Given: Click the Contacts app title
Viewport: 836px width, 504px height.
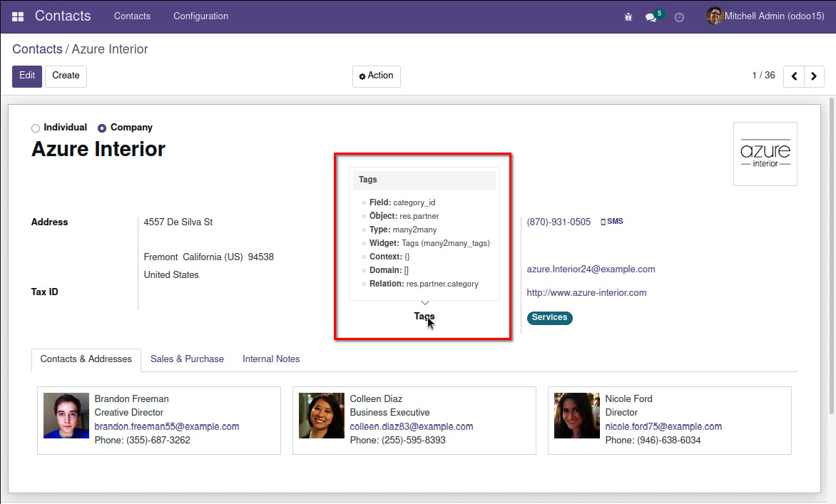Looking at the screenshot, I should click(x=63, y=16).
